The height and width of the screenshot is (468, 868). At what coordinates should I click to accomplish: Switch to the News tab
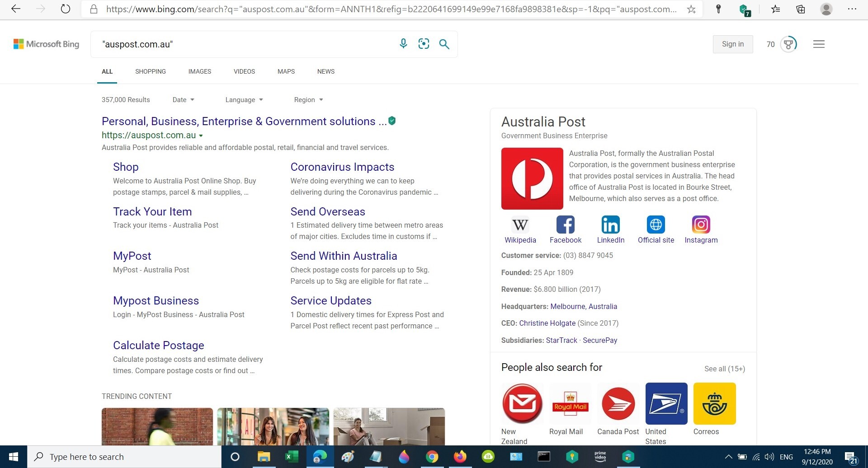[326, 71]
